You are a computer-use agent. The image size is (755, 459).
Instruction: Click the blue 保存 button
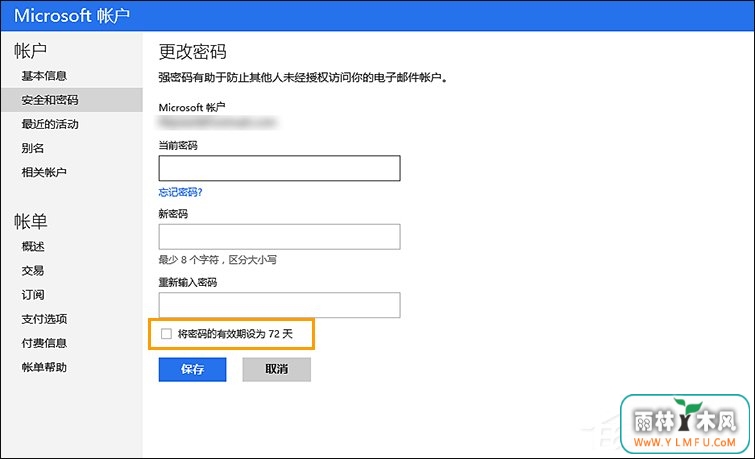point(192,369)
